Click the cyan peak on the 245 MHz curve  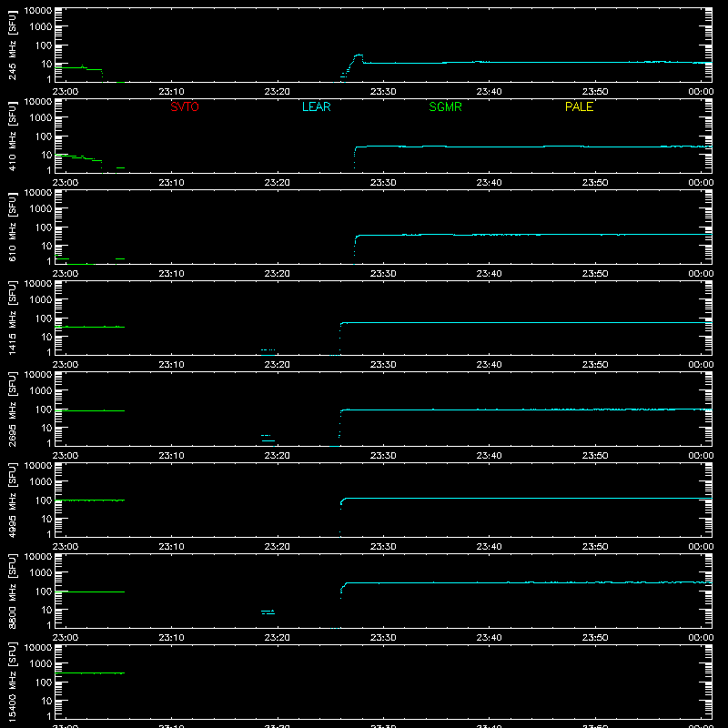(x=359, y=56)
